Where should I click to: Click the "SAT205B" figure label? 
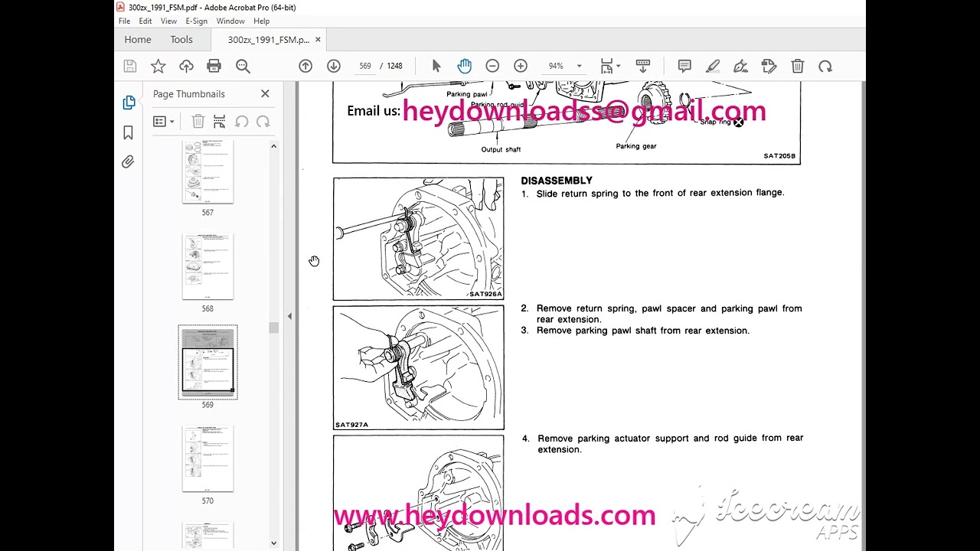pyautogui.click(x=779, y=156)
